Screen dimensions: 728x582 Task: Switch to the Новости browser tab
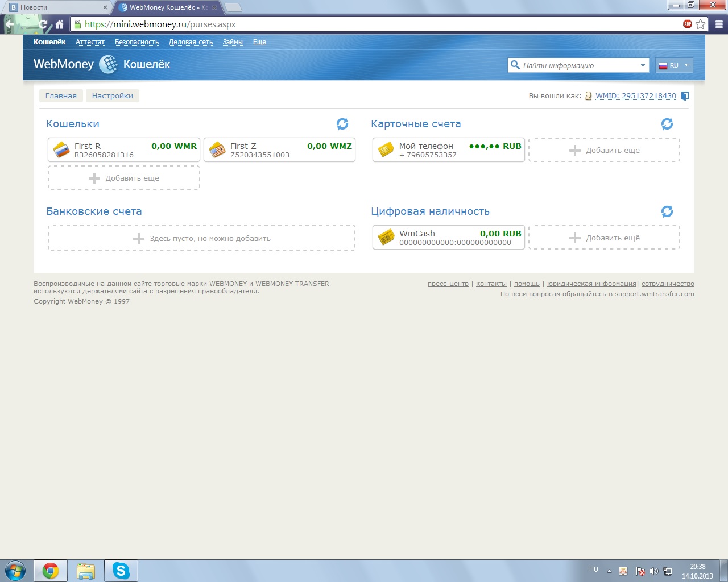(57, 7)
